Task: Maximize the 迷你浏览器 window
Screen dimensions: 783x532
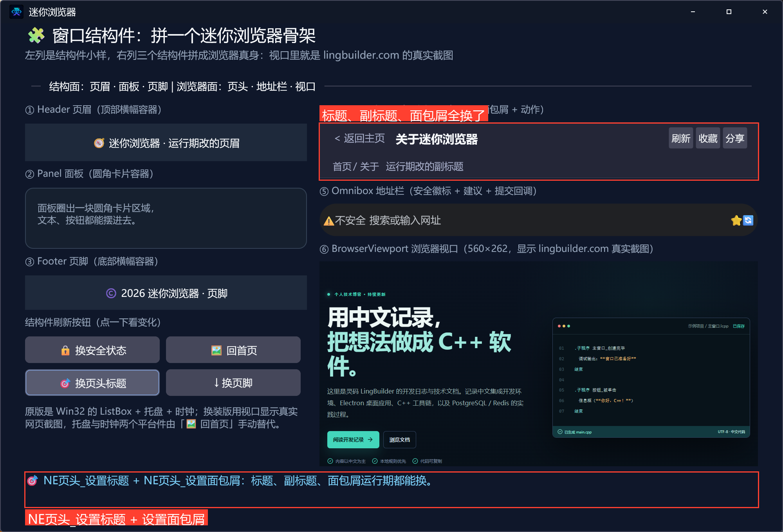Action: 729,12
